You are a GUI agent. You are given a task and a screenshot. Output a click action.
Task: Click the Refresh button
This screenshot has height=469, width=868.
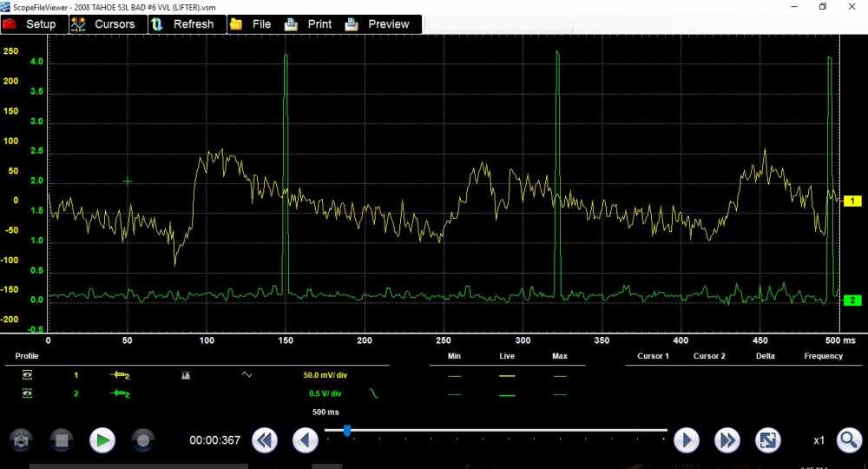[183, 24]
